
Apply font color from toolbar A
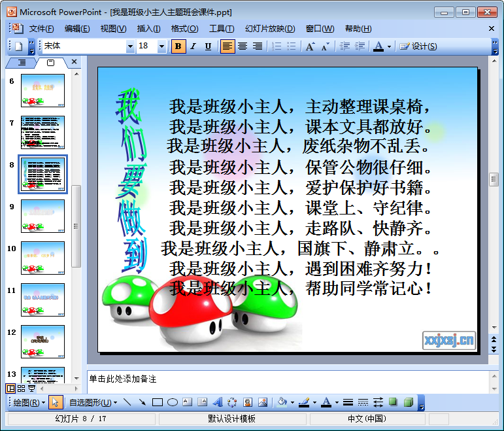tap(378, 46)
